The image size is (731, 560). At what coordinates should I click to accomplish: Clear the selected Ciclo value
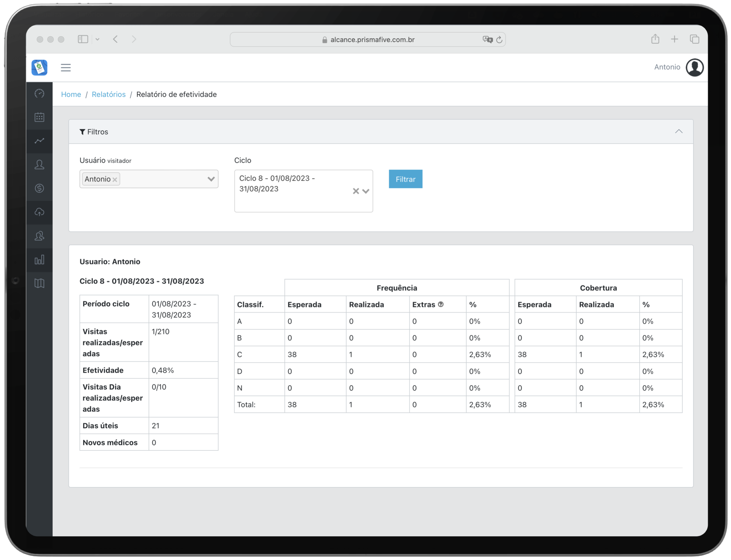(356, 191)
